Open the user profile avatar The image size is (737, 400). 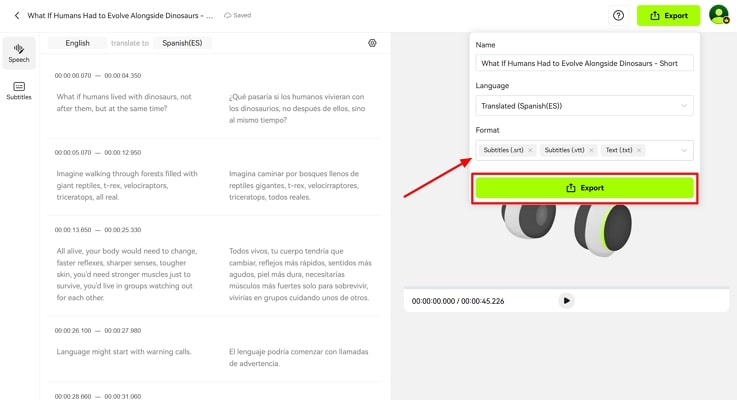coord(719,15)
